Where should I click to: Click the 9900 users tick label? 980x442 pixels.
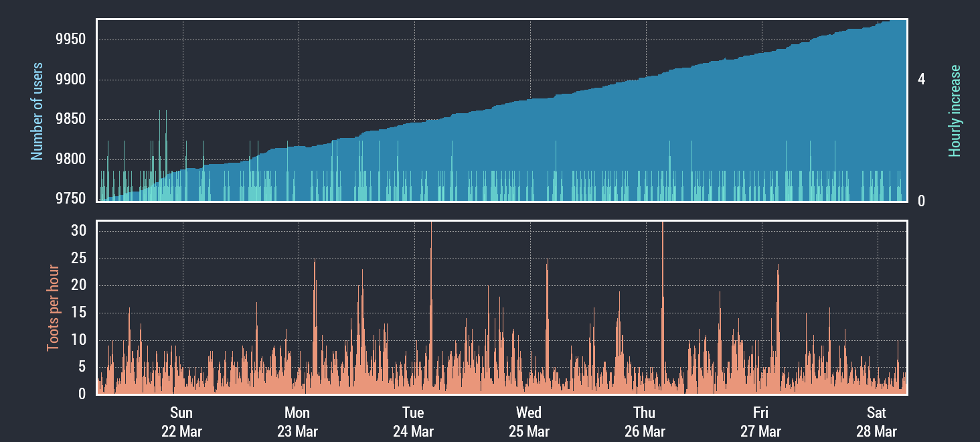point(71,80)
